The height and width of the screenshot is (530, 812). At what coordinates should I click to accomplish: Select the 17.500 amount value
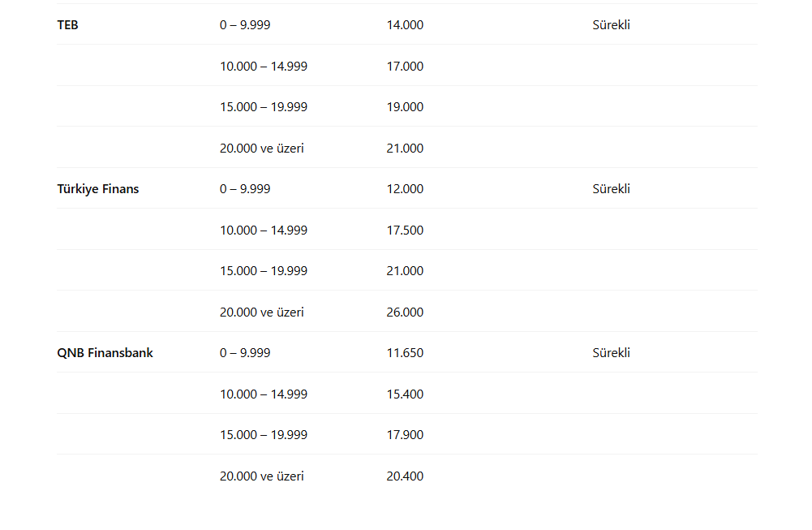(405, 231)
